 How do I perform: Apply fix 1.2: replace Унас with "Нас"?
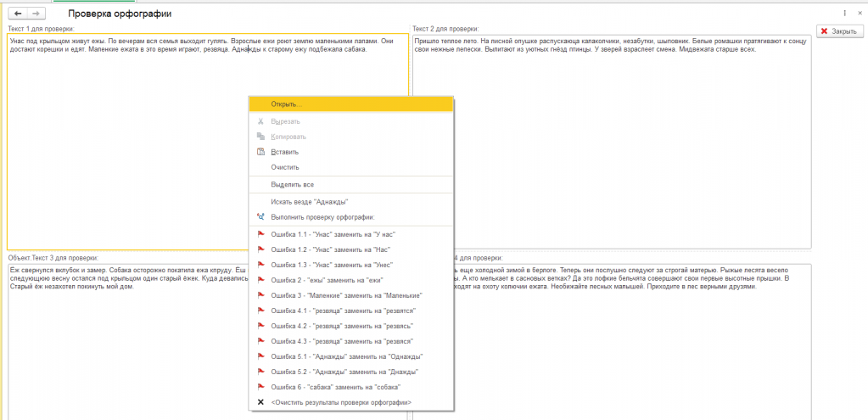point(351,249)
